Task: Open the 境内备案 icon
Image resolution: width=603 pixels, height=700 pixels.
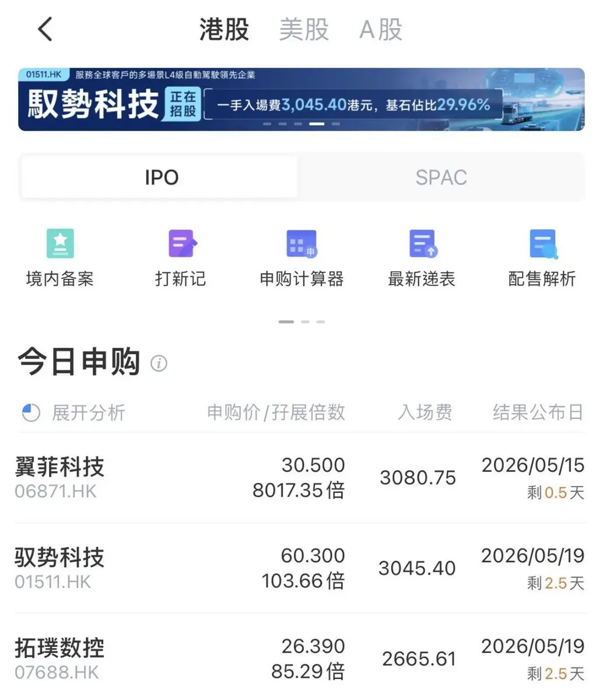Action: (60, 243)
